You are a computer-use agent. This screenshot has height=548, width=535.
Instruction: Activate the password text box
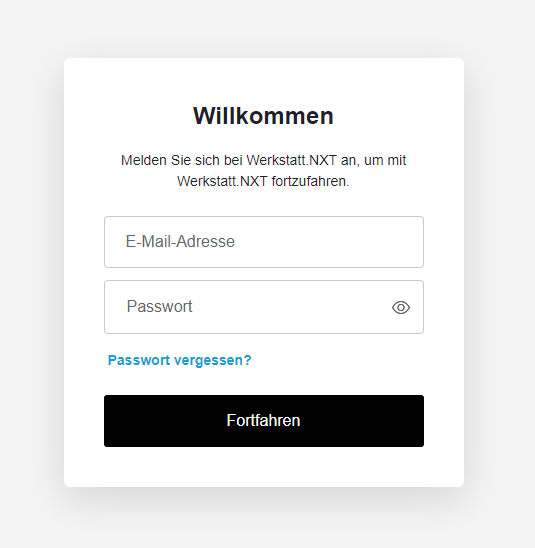(x=264, y=307)
